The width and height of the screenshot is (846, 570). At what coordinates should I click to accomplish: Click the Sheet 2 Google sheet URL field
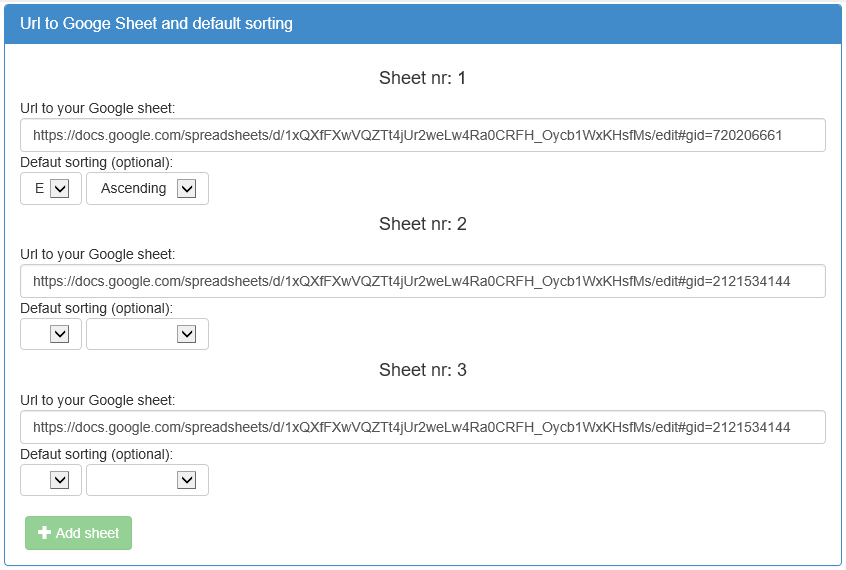[x=422, y=281]
